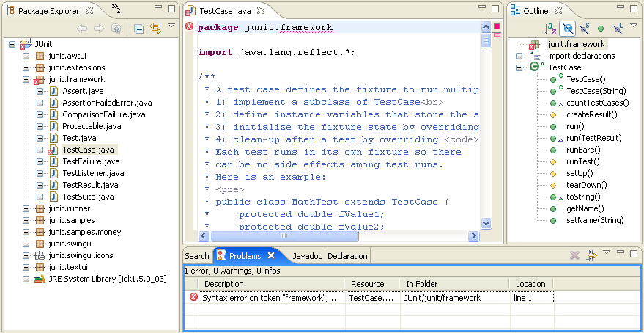Select the Problems tab

245,256
